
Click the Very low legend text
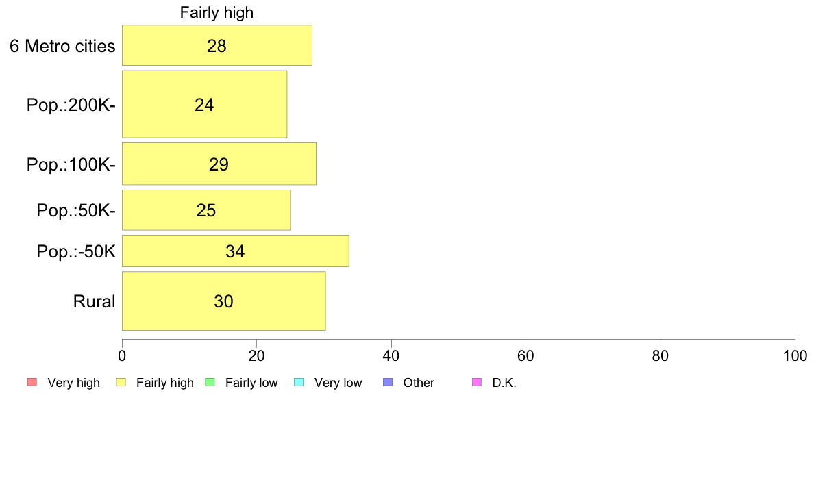pyautogui.click(x=338, y=383)
